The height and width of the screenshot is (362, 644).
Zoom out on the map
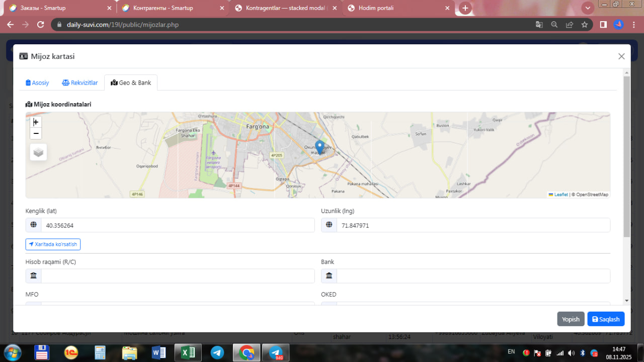click(36, 133)
